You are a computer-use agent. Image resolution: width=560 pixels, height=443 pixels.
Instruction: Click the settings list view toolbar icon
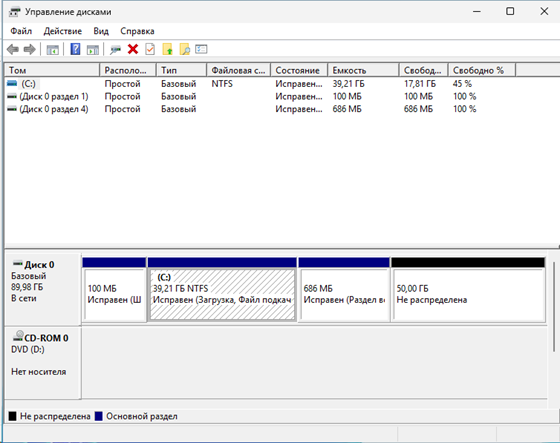[201, 49]
